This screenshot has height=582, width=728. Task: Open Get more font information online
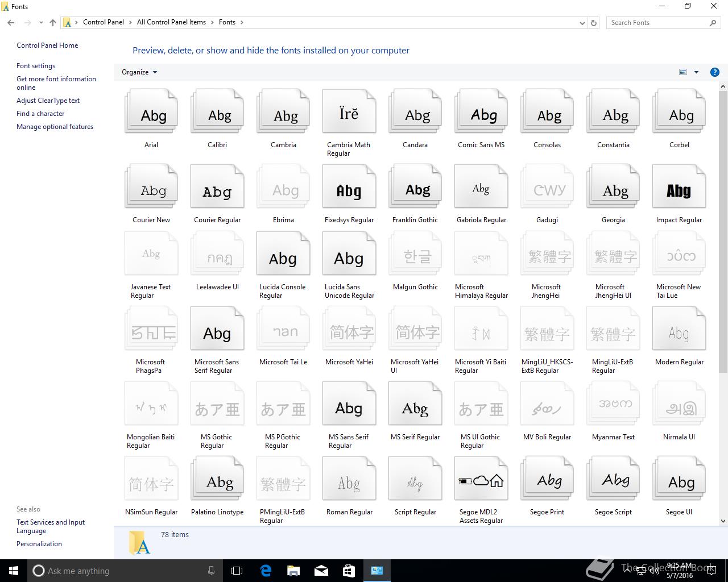click(56, 83)
